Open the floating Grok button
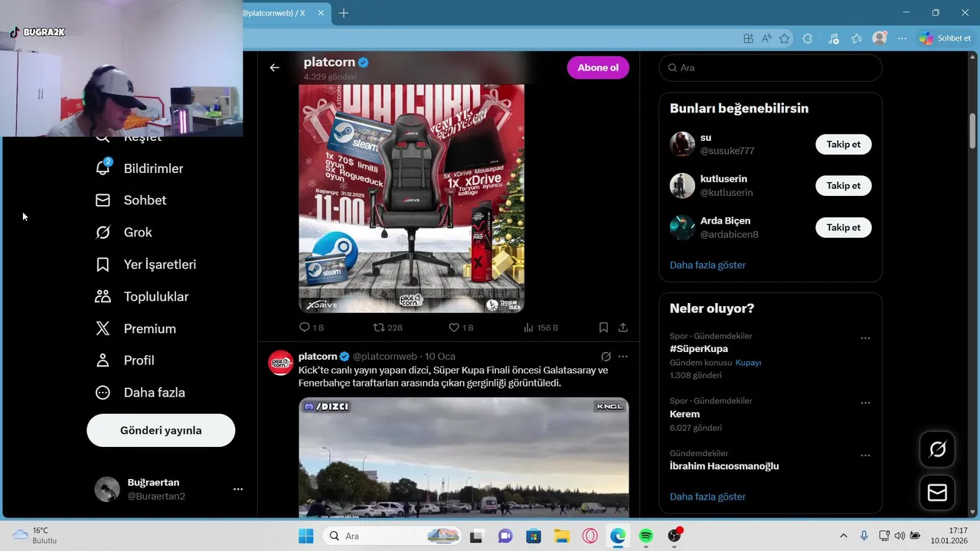 tap(937, 449)
